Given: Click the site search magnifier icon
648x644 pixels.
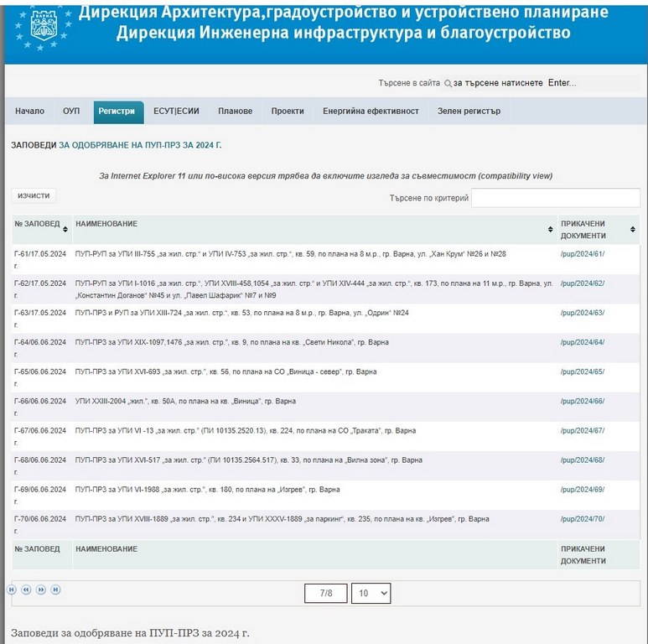Looking at the screenshot, I should coord(448,84).
